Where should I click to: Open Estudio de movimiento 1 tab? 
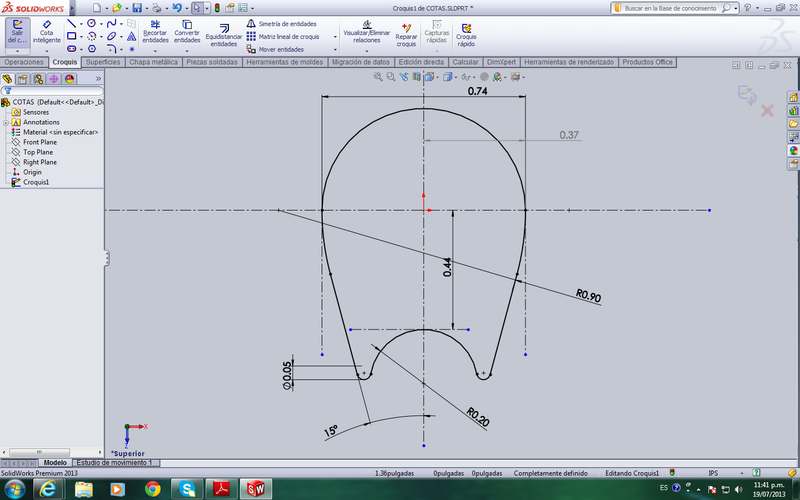pos(114,463)
